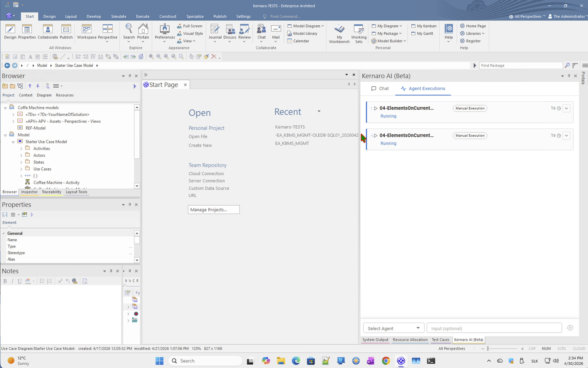
Task: Open the Discuss collaboration tool
Action: 230,33
